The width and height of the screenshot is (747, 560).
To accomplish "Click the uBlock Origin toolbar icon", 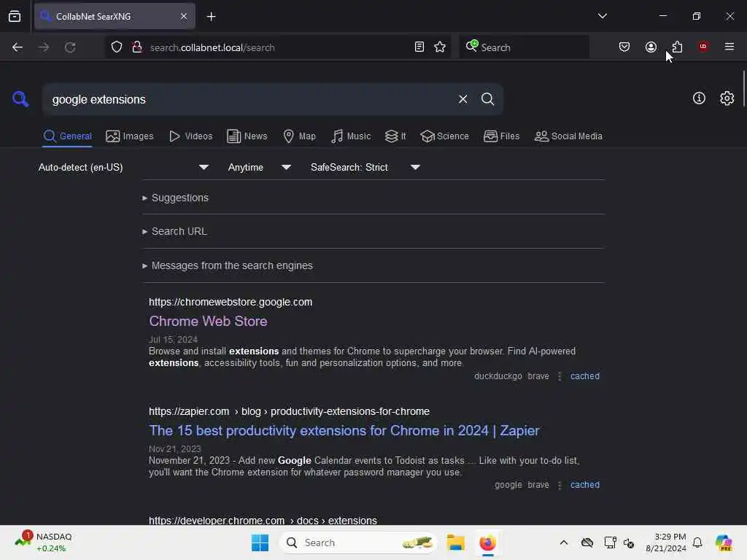I will [703, 46].
